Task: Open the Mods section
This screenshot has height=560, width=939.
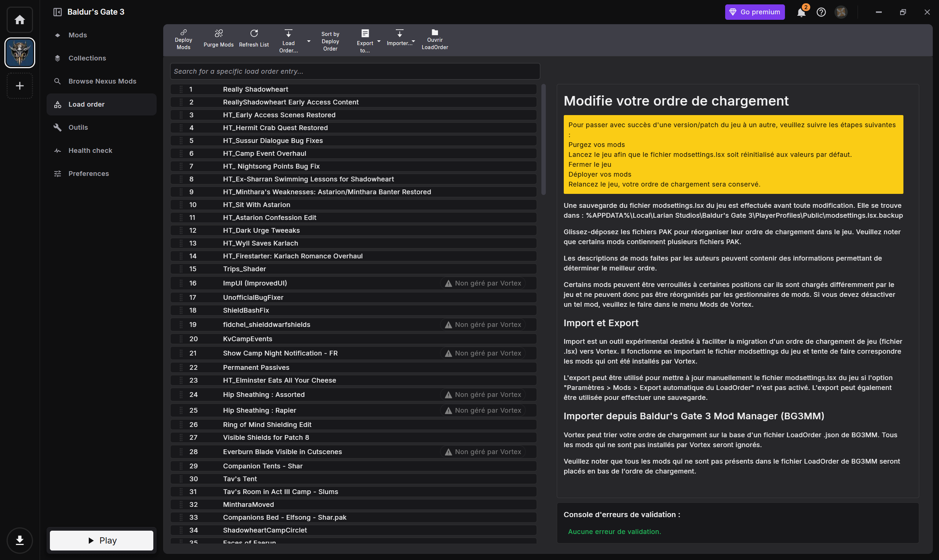Action: coord(101,35)
